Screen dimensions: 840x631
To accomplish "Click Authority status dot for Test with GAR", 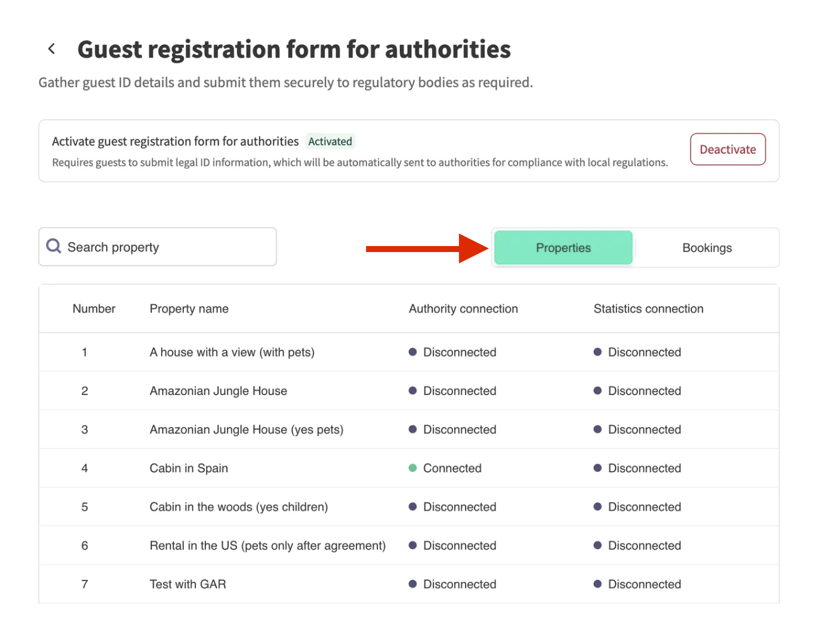I will click(x=413, y=584).
